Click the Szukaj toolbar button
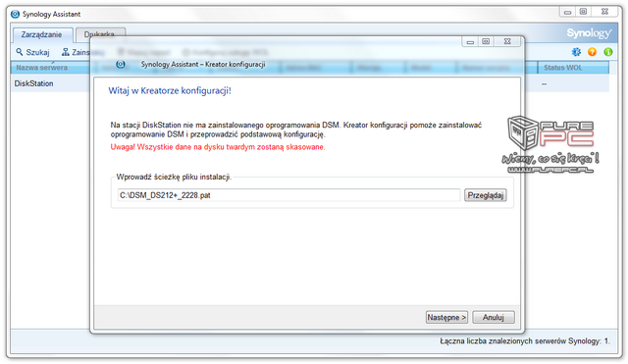 coord(32,52)
